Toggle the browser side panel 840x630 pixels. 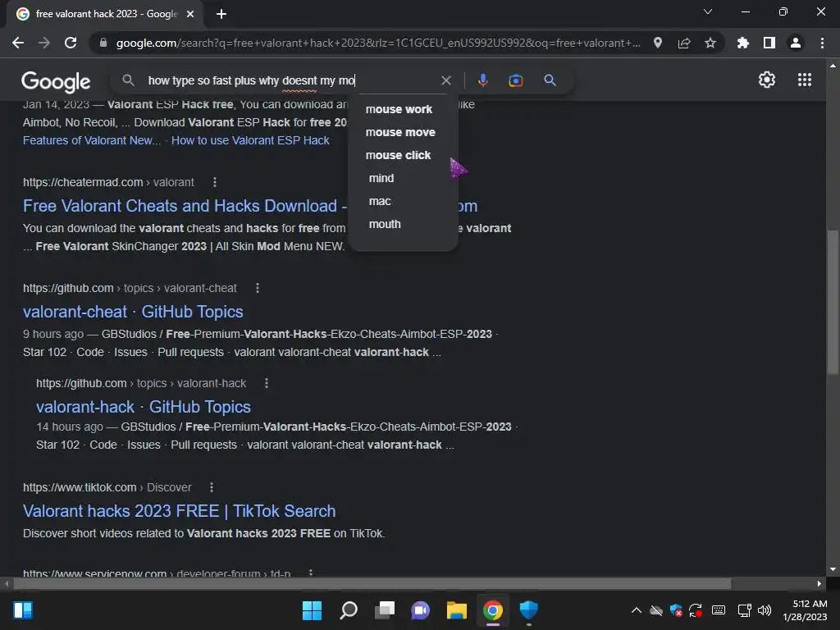click(769, 43)
